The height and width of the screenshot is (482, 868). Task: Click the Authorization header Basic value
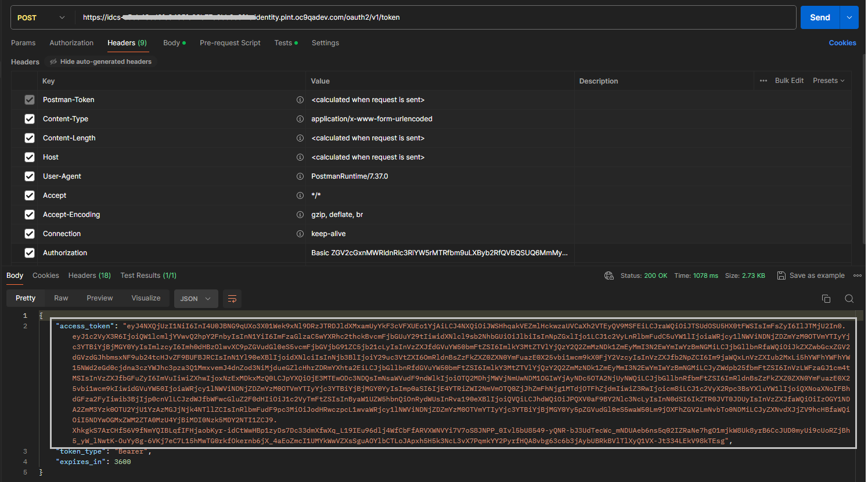(440, 253)
